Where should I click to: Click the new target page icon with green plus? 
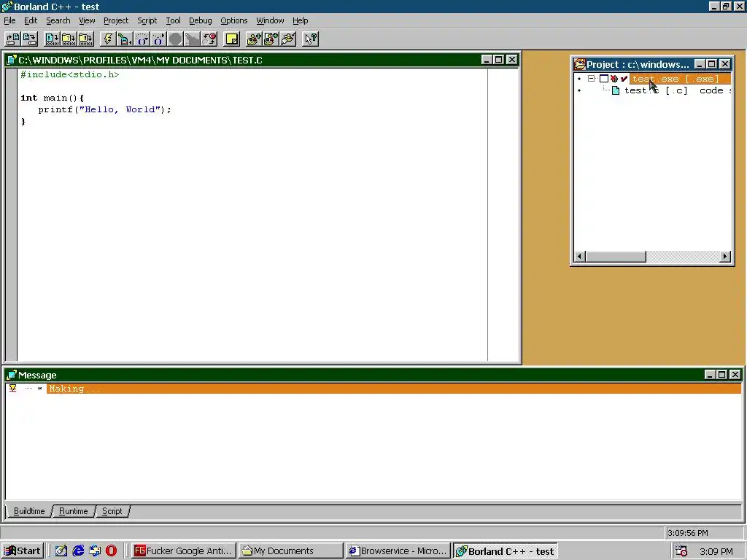click(271, 39)
